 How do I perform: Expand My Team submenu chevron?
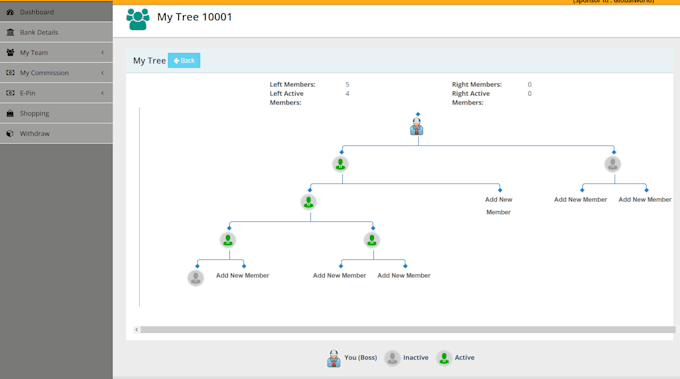pos(102,52)
